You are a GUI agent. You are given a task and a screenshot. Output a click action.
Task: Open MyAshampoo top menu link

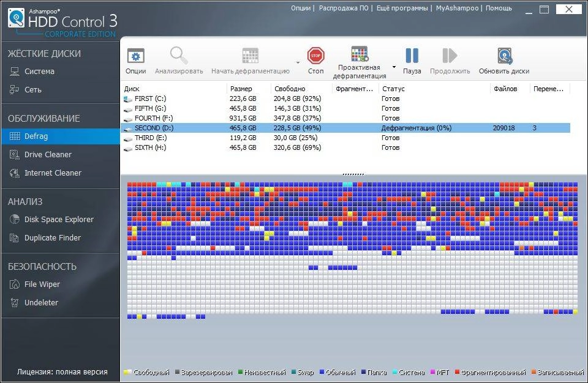coord(457,8)
